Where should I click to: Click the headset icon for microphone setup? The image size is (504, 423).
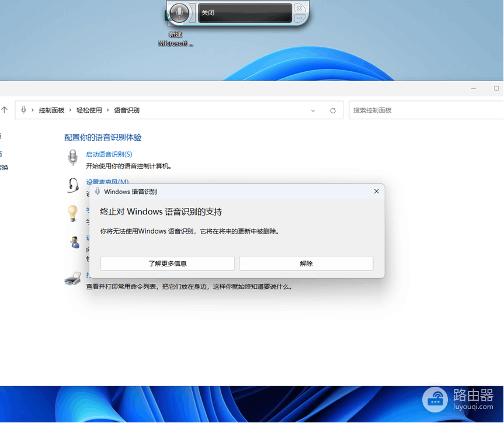click(73, 185)
